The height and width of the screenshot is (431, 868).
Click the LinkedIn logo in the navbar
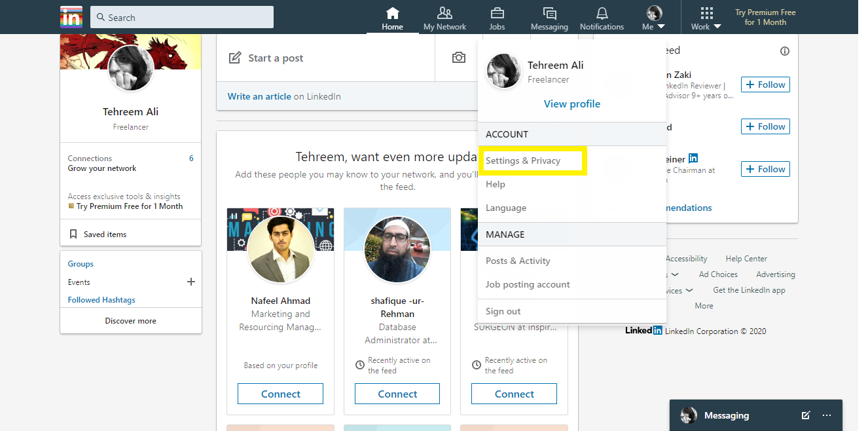point(71,16)
